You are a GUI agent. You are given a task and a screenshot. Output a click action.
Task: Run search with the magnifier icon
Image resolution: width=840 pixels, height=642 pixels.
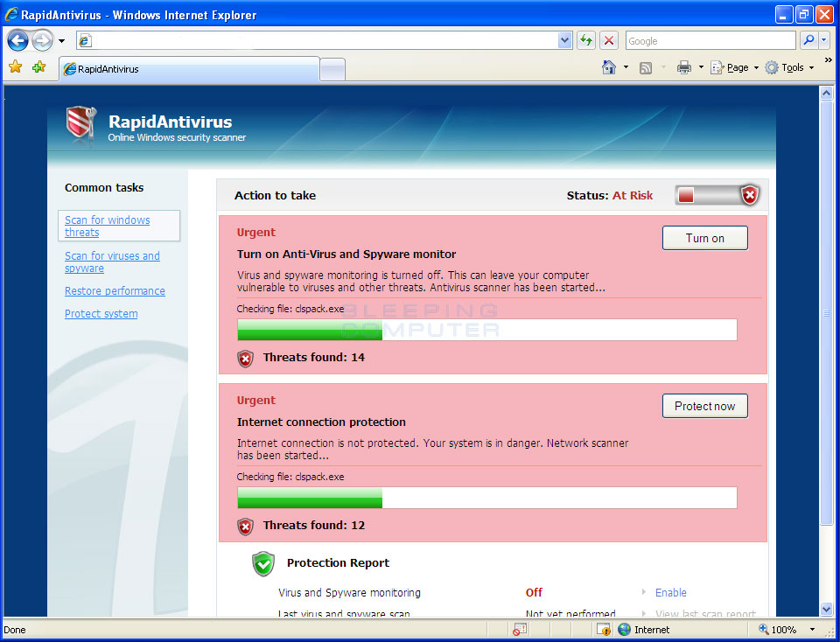point(808,40)
